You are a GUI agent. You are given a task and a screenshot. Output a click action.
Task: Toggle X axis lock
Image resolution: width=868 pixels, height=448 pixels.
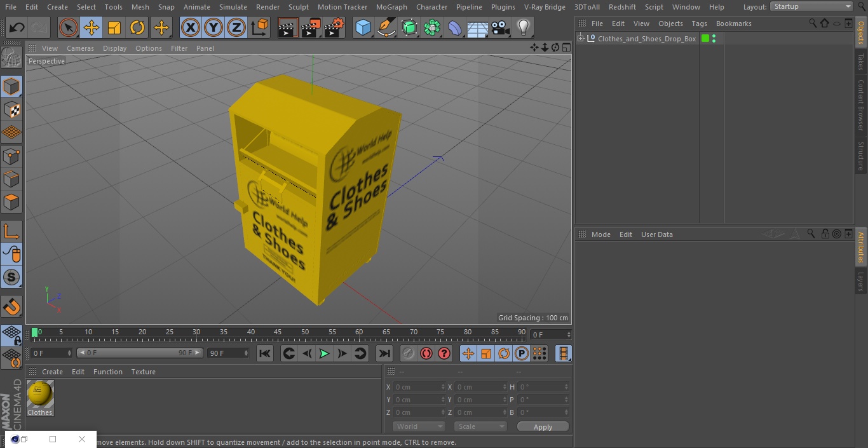(191, 27)
